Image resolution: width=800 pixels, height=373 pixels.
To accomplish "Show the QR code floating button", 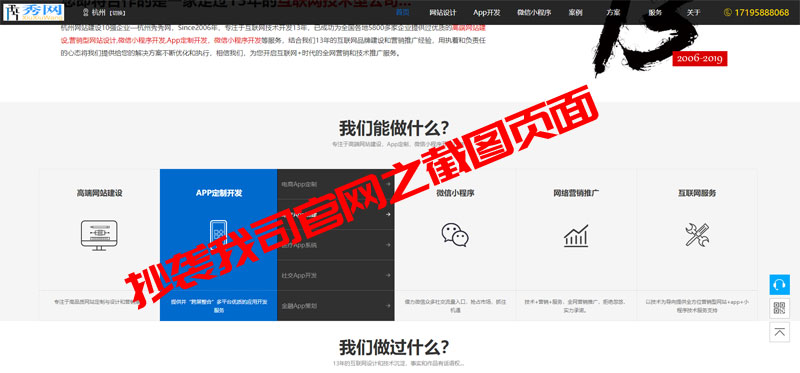I will pyautogui.click(x=780, y=308).
